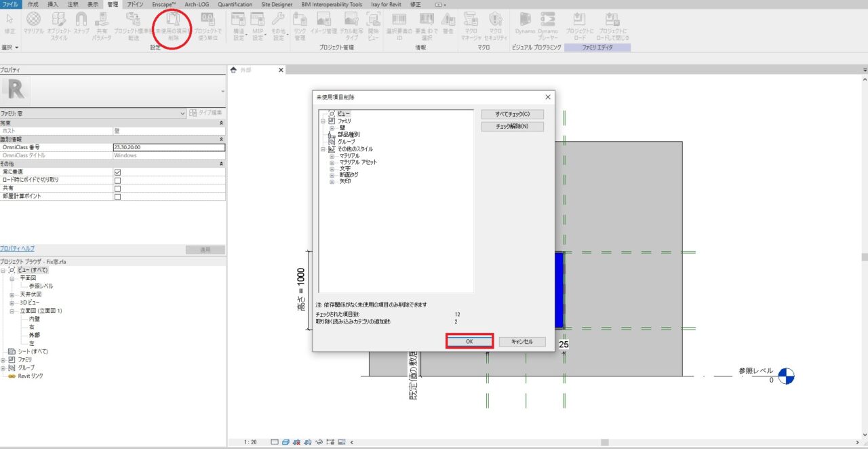Select Revit リンク in project browser
The image size is (868, 449).
[x=31, y=376]
